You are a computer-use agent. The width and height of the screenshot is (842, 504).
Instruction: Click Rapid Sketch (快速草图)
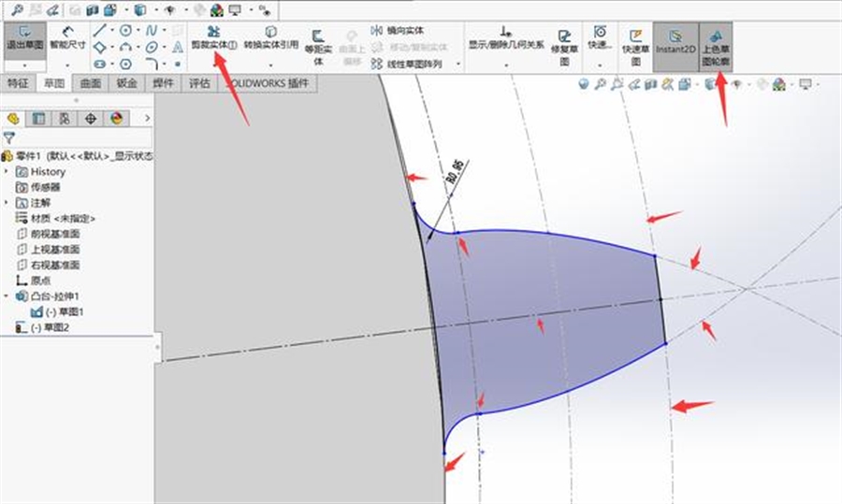point(636,48)
